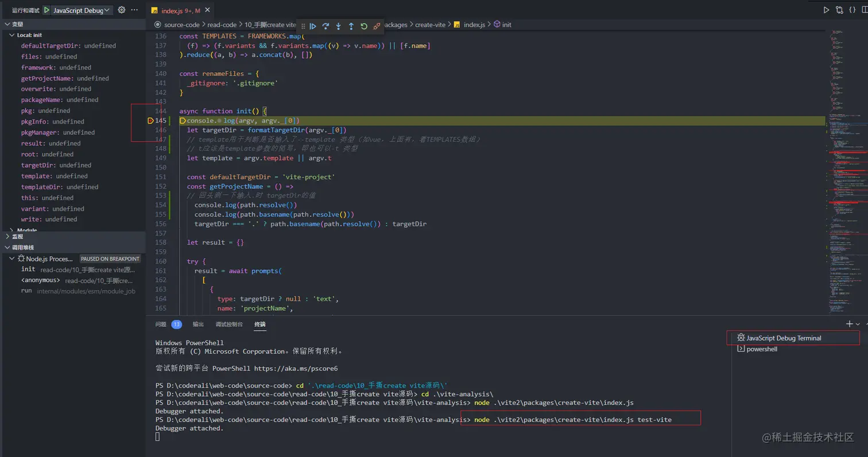Click the read-code breadcrumb
868x457 pixels.
[x=222, y=25]
